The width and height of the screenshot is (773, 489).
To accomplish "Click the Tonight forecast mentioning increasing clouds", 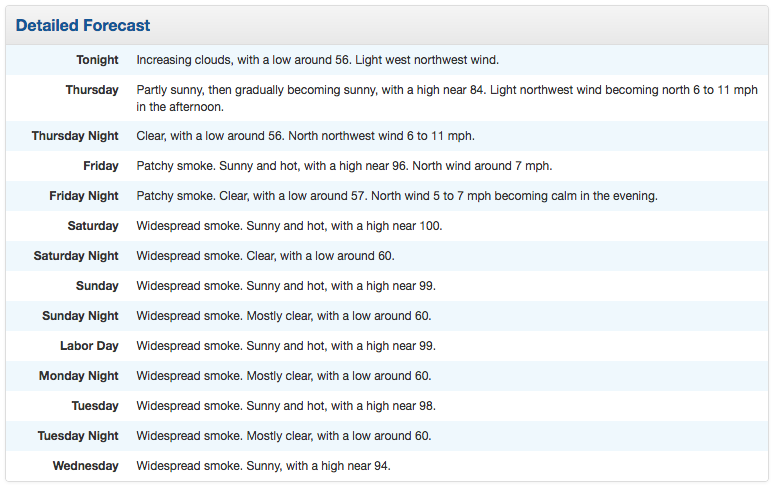I will [x=317, y=60].
